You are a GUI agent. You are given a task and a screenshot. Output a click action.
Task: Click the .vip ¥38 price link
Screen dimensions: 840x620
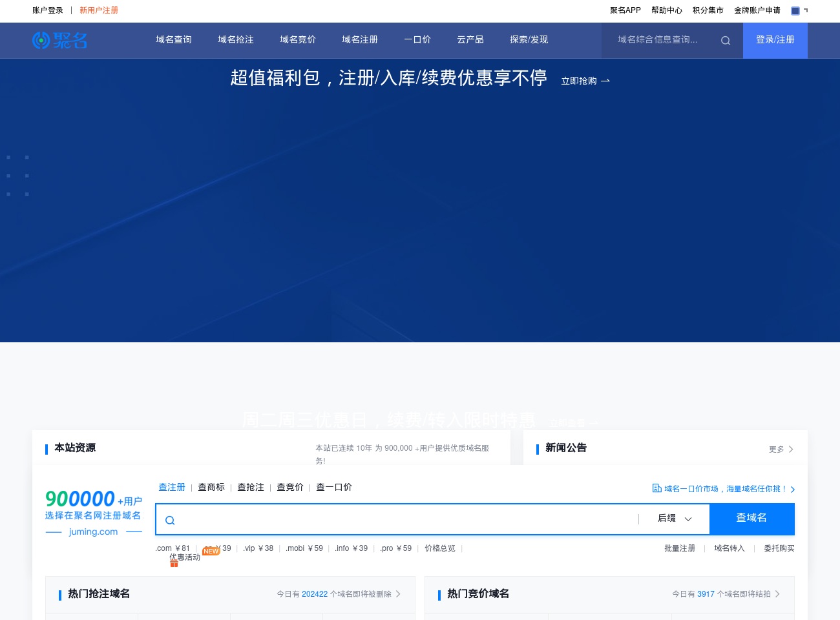pos(258,548)
